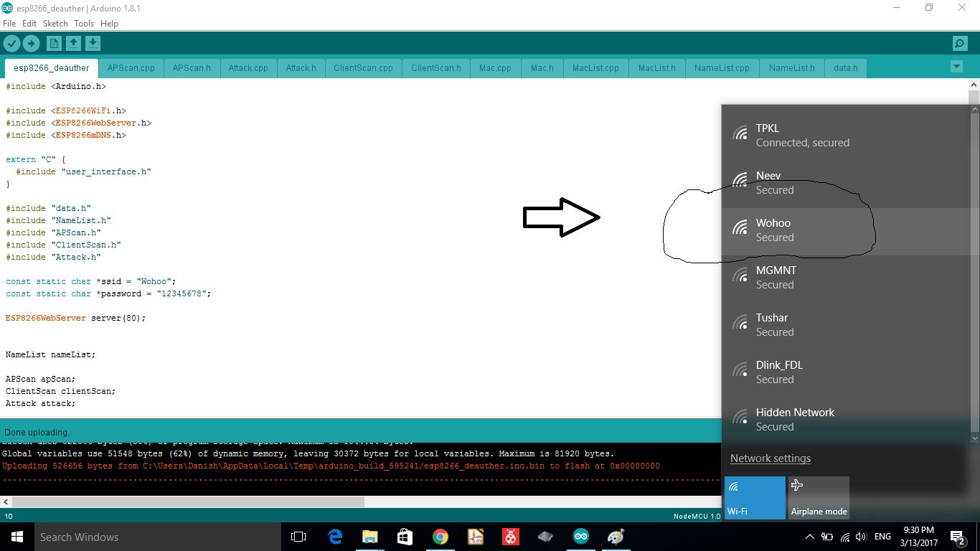This screenshot has height=551, width=980.
Task: Click the Wi-Fi network tray icon
Action: point(845,537)
